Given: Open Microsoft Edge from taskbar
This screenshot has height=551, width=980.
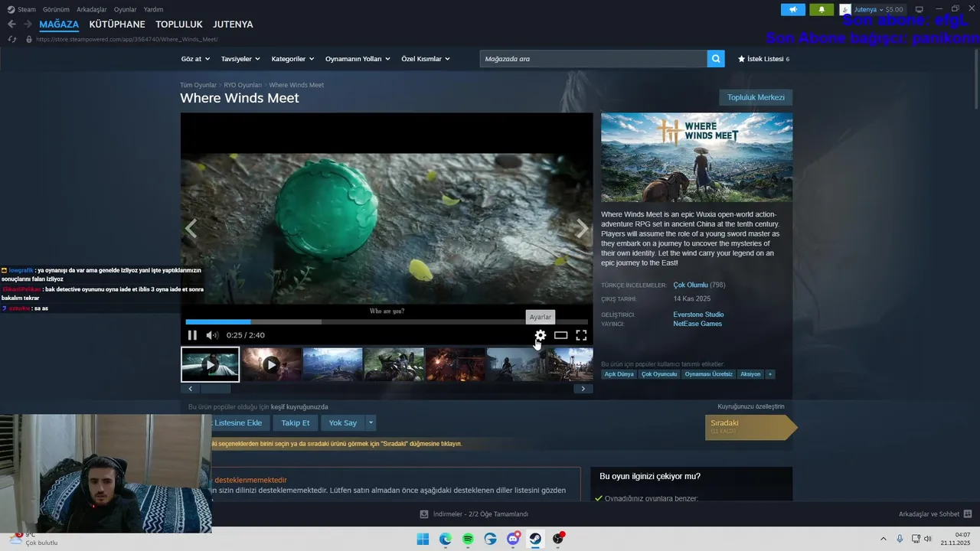Looking at the screenshot, I should coord(446,539).
